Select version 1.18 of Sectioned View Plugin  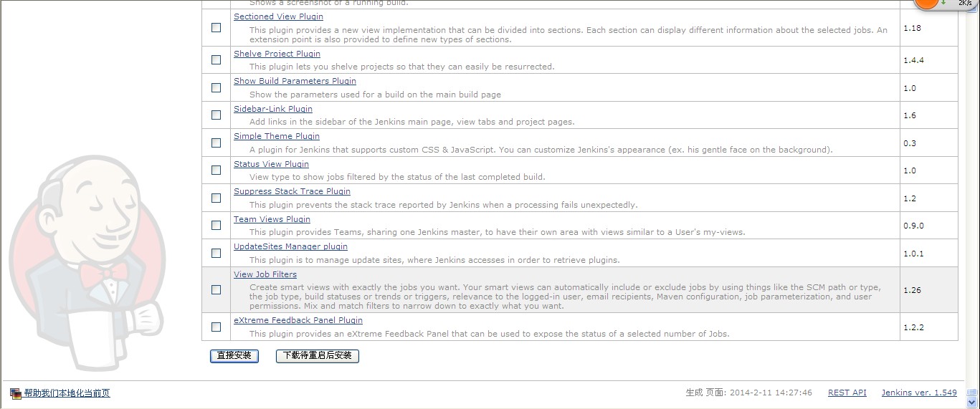912,28
